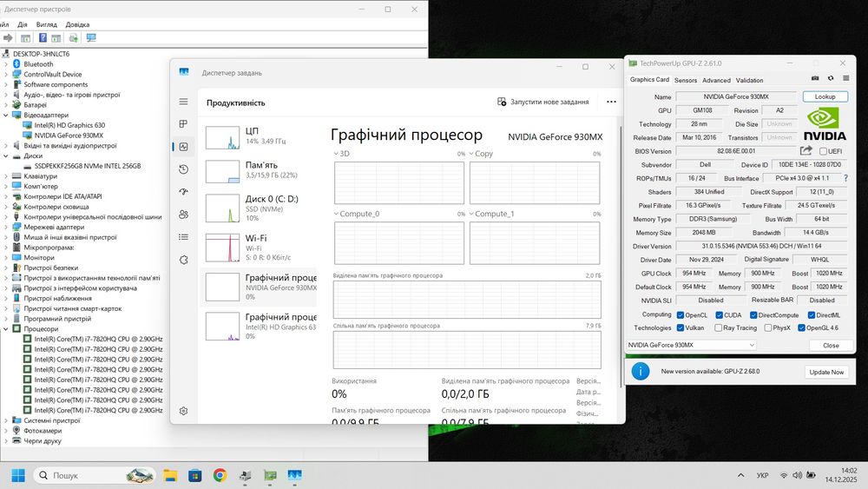Open the Дія menu in Device Manager
868x489 pixels.
tap(23, 24)
